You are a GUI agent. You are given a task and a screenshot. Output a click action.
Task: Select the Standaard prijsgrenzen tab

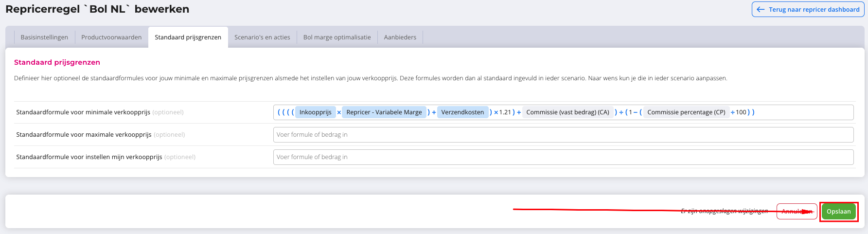(188, 37)
